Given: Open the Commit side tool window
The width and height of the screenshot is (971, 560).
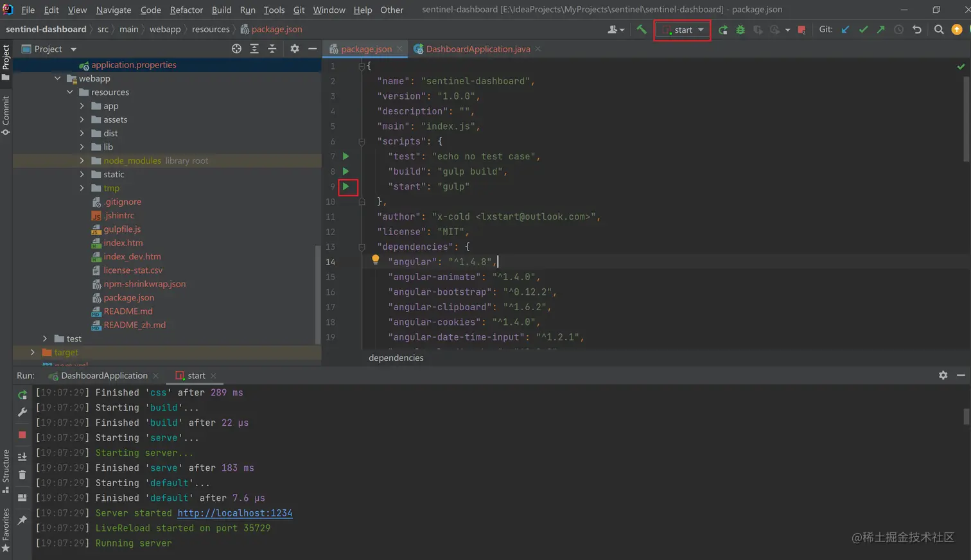Looking at the screenshot, I should (x=6, y=116).
